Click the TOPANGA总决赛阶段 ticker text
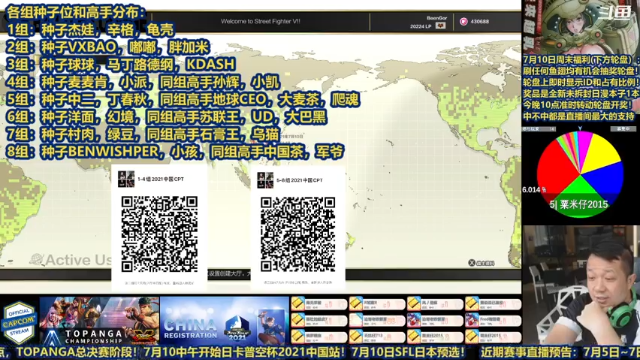Screen dimensions: 640x360 click(x=78, y=352)
